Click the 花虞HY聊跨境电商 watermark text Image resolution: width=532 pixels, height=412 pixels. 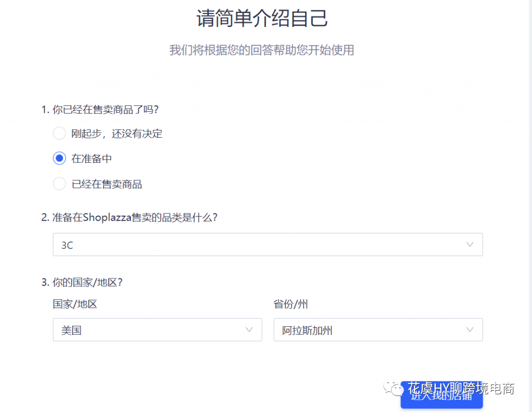(x=459, y=389)
